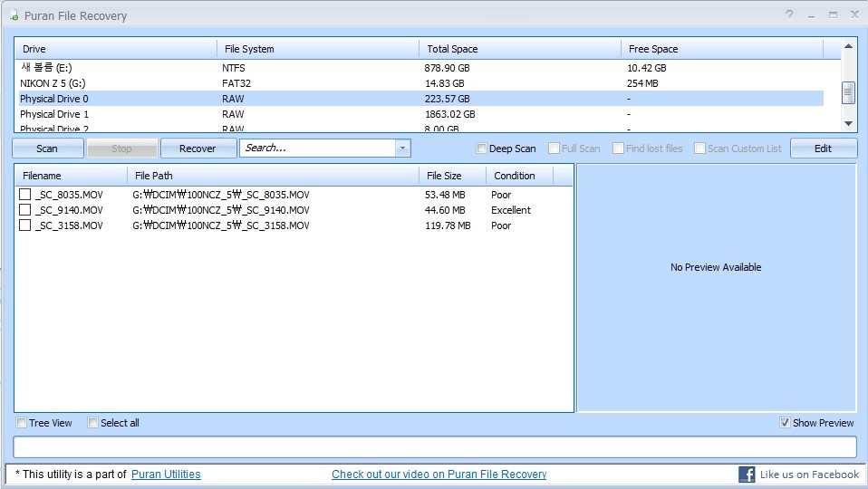
Task: Click the 878.90 GB total space value
Action: pyautogui.click(x=448, y=68)
